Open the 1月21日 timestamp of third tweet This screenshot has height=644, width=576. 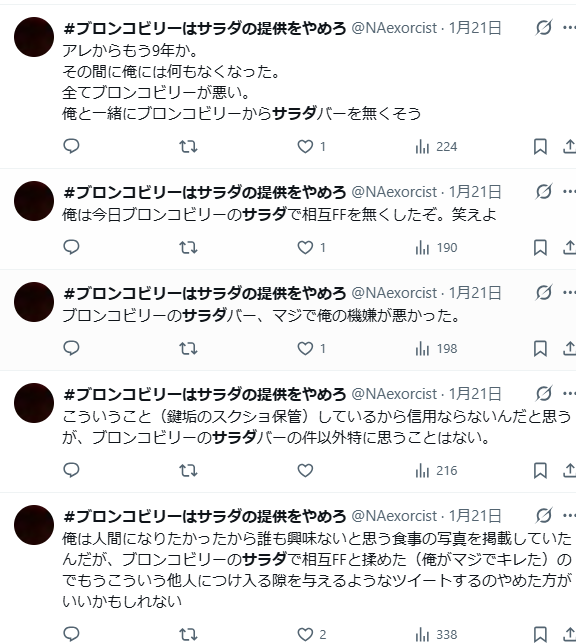(475, 293)
